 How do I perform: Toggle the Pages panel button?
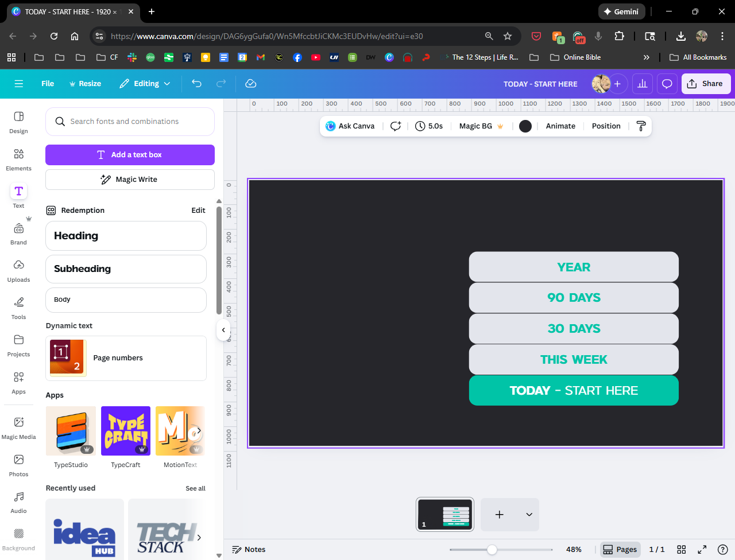pyautogui.click(x=620, y=549)
